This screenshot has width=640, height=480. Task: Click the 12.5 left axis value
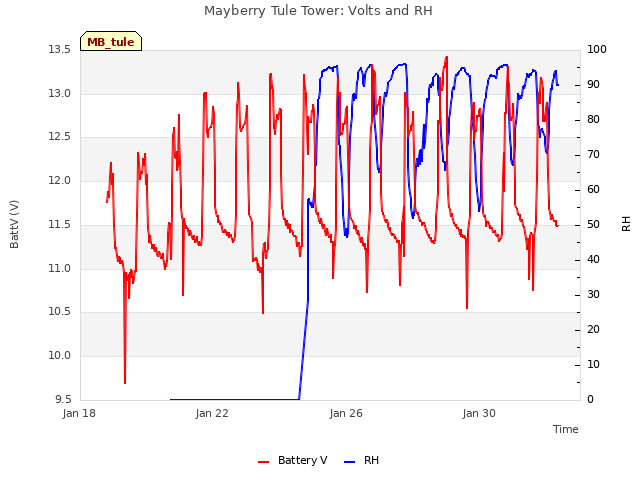click(60, 137)
